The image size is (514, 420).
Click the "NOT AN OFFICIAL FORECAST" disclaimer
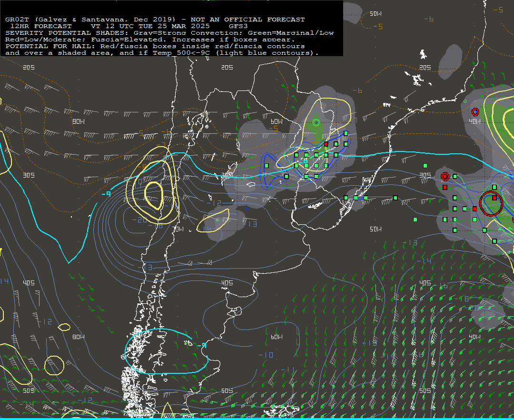click(x=248, y=20)
